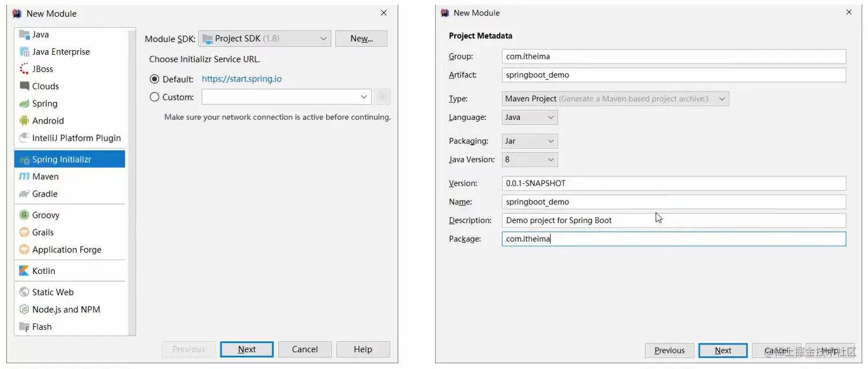Click the Maven icon in the sidebar
868x369 pixels.
coord(24,177)
